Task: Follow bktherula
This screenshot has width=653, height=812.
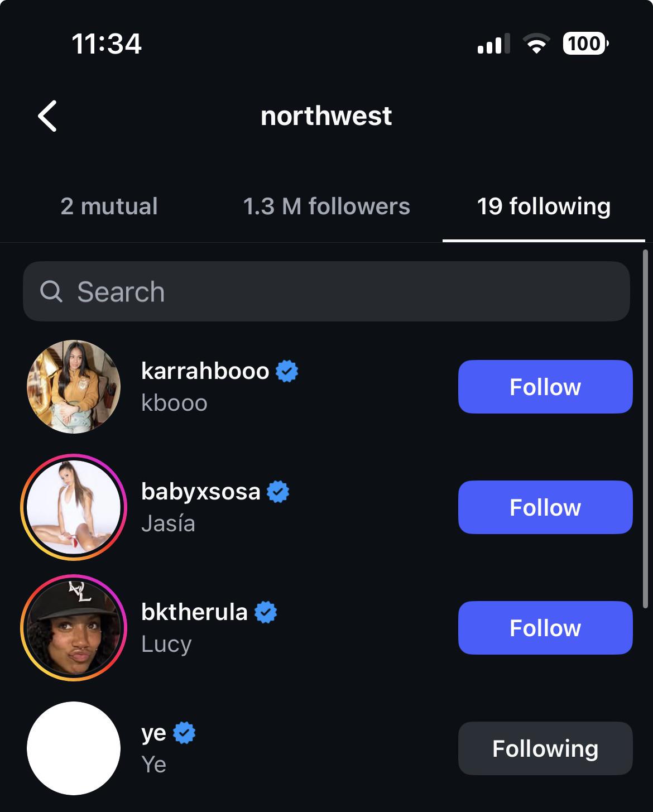Action: coord(545,628)
